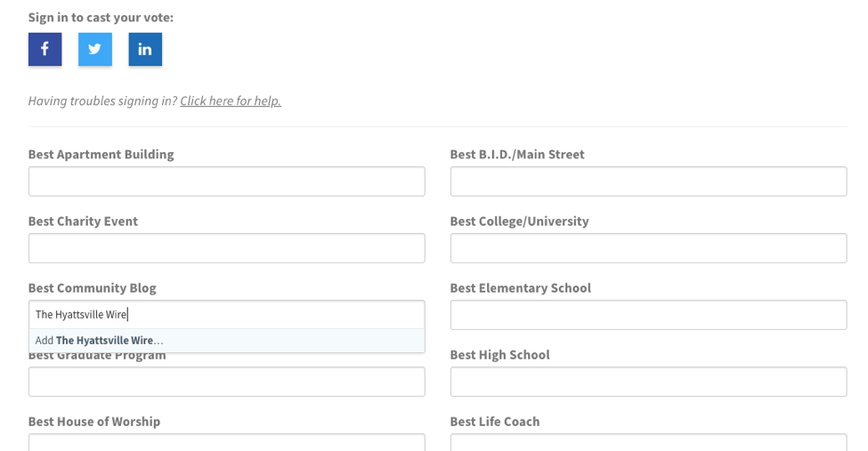
Task: Click the Best Apartment Building label
Action: tap(101, 155)
